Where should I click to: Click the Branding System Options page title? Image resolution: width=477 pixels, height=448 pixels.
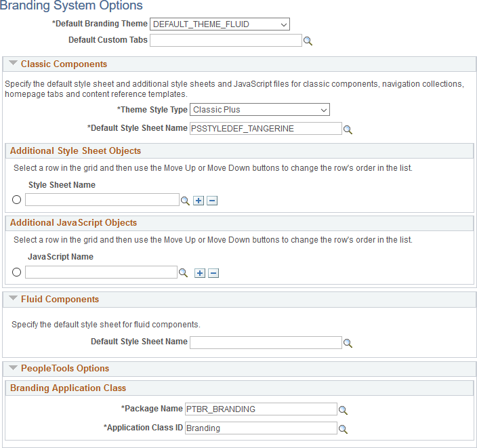coord(71,5)
